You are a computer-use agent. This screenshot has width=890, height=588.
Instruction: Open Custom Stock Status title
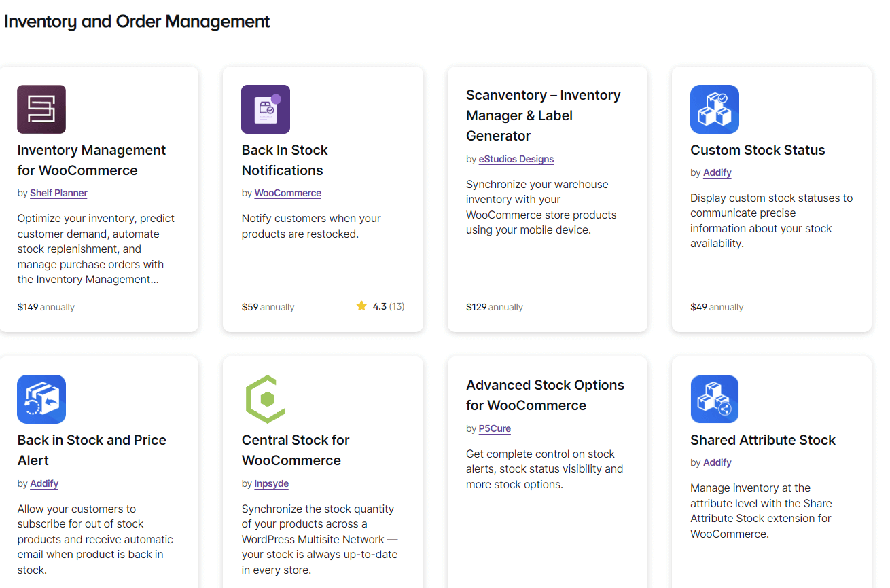[758, 150]
